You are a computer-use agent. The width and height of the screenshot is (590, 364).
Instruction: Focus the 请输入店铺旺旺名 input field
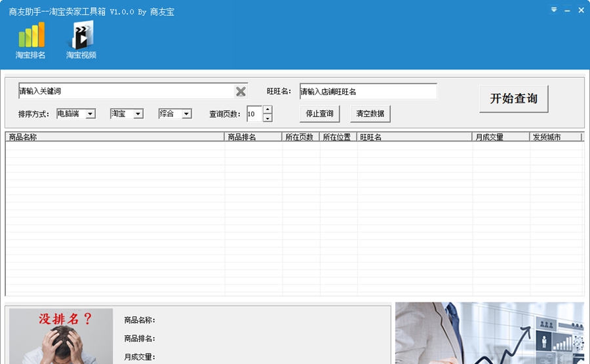[x=368, y=91]
